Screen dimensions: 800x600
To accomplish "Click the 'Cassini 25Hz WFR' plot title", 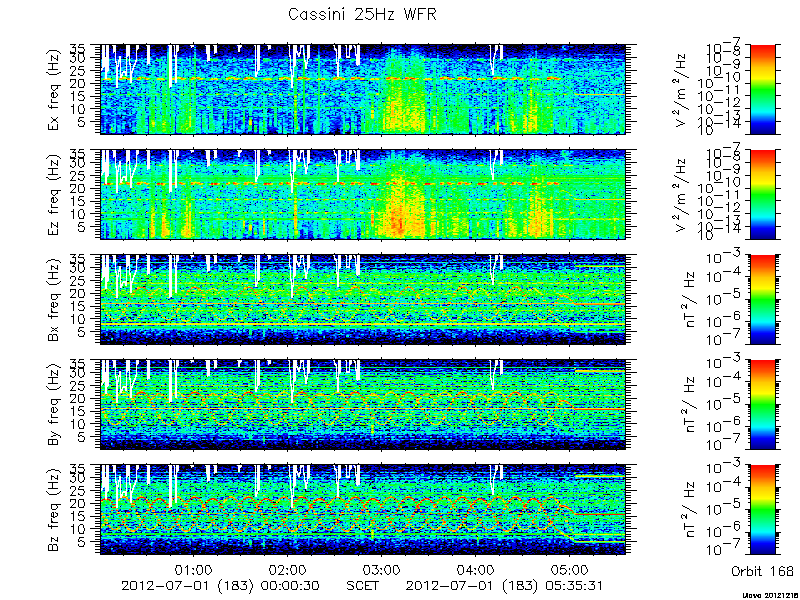I will click(x=362, y=14).
